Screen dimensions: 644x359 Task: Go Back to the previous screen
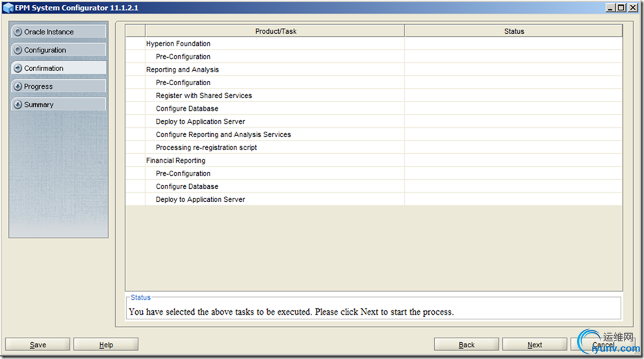click(467, 345)
